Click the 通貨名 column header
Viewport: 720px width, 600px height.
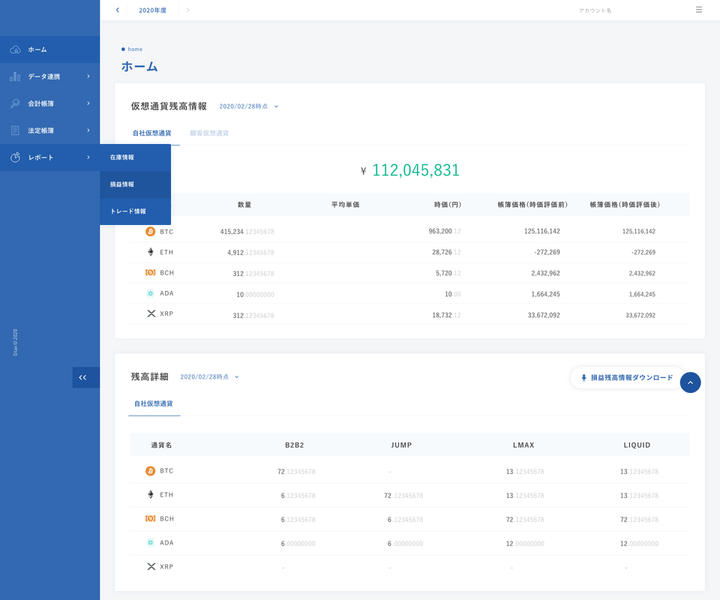161,445
